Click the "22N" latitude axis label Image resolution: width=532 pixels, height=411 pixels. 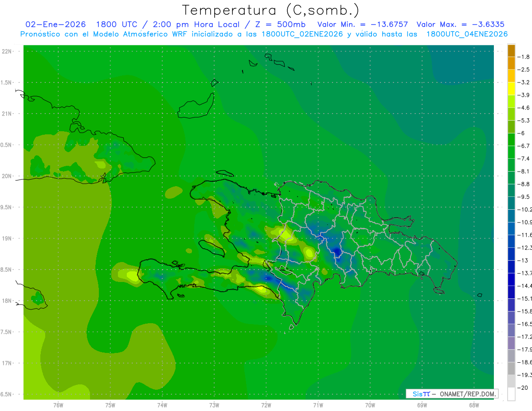pos(7,51)
